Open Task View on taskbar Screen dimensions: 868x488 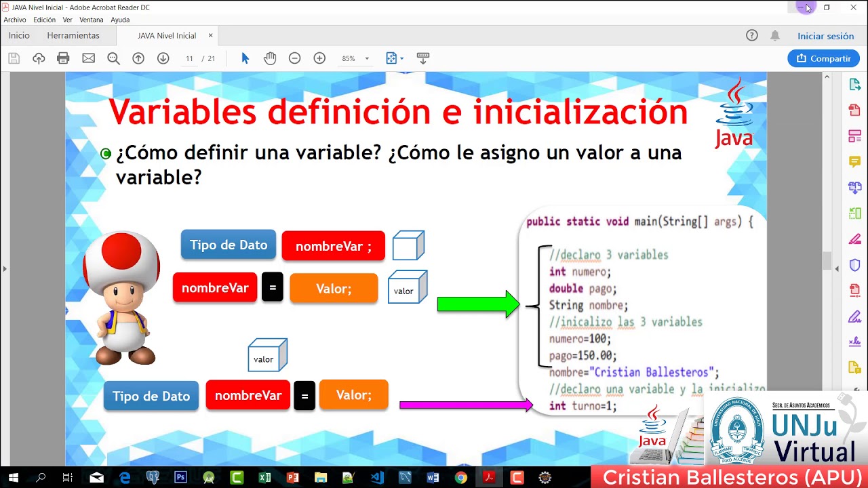click(x=68, y=477)
